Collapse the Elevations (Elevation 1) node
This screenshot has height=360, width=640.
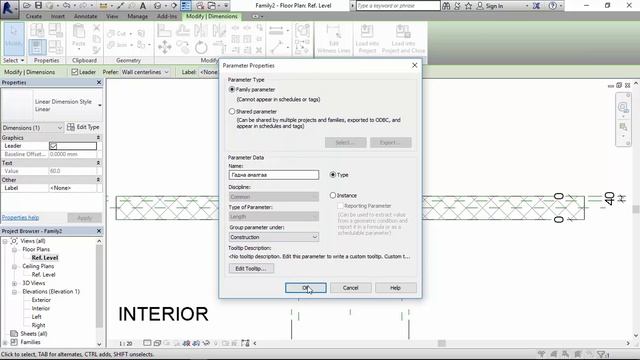click(x=14, y=292)
